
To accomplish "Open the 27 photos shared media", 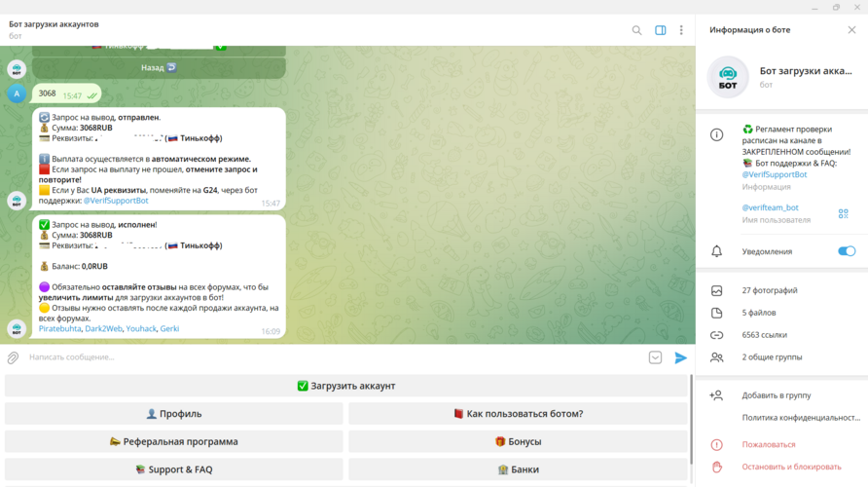I will click(x=770, y=290).
